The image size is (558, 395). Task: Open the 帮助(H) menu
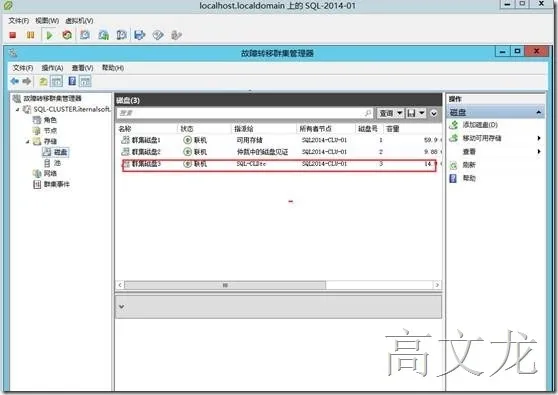coord(113,68)
